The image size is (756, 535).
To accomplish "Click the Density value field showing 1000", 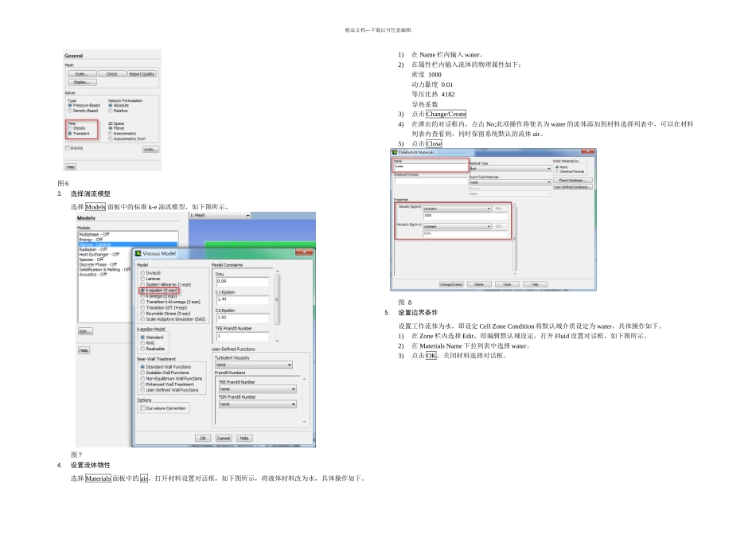I will [x=466, y=216].
